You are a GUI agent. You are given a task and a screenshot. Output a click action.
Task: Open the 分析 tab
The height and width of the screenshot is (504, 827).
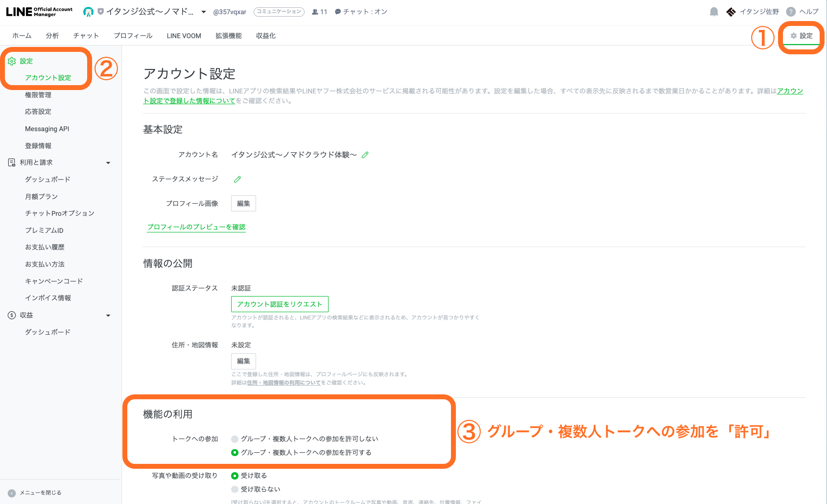coord(52,36)
